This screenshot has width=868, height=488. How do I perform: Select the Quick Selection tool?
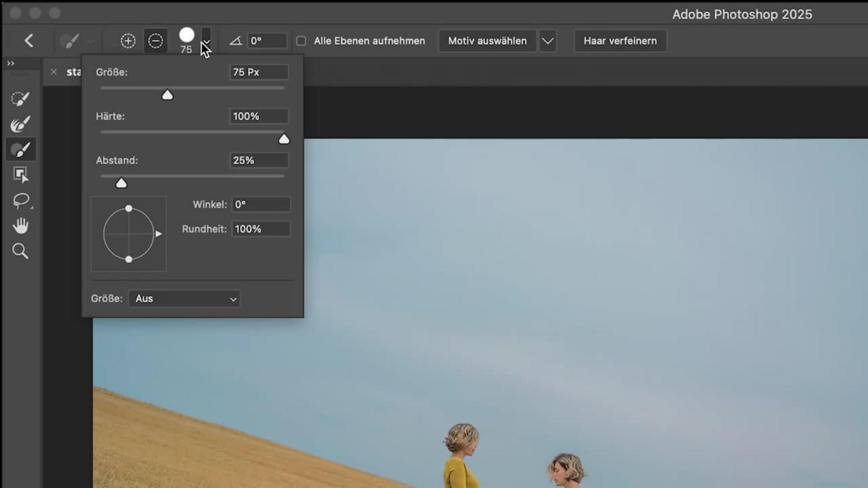(20, 99)
